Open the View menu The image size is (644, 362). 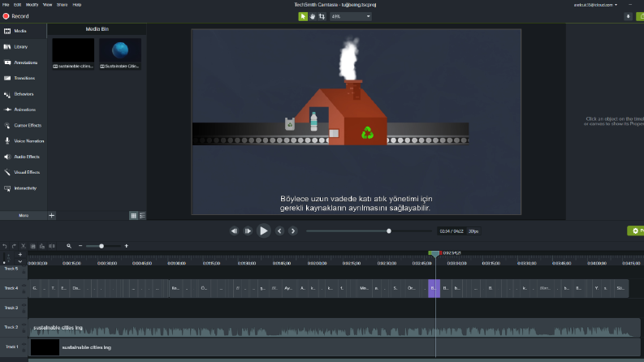(x=48, y=5)
